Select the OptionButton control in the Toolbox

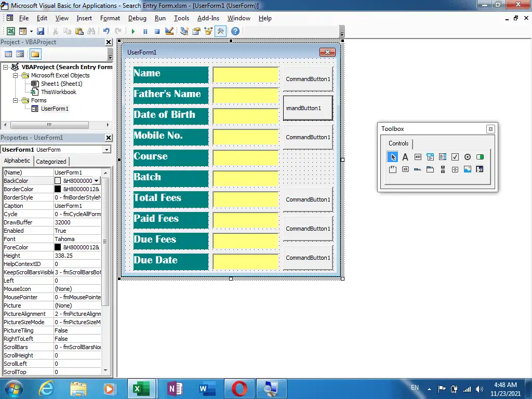coord(468,157)
